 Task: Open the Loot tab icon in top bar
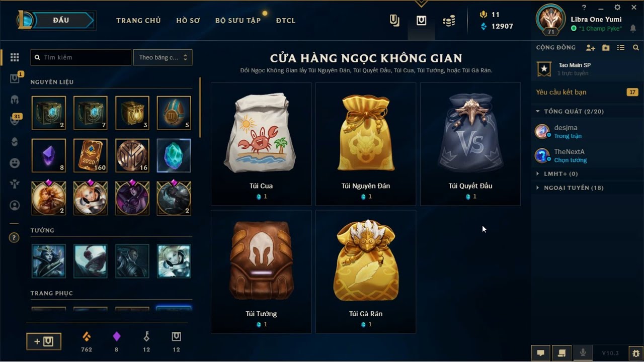[x=421, y=21]
